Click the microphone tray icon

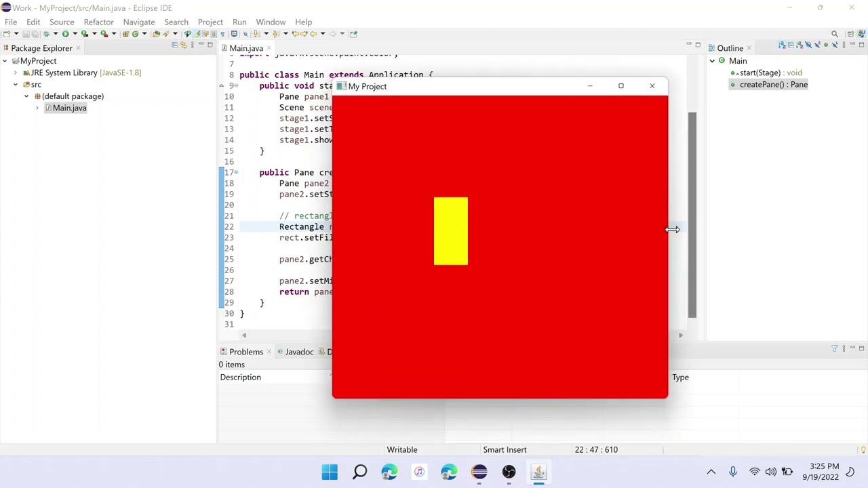[732, 472]
